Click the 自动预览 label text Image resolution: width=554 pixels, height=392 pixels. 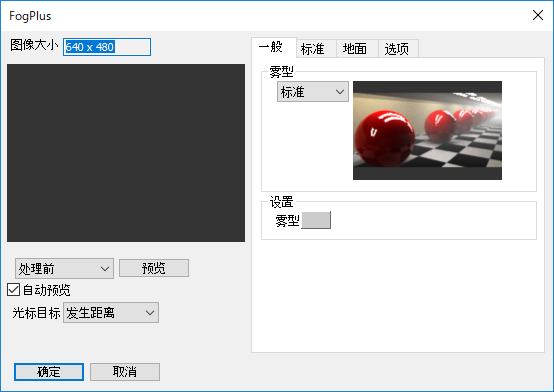pyautogui.click(x=47, y=290)
